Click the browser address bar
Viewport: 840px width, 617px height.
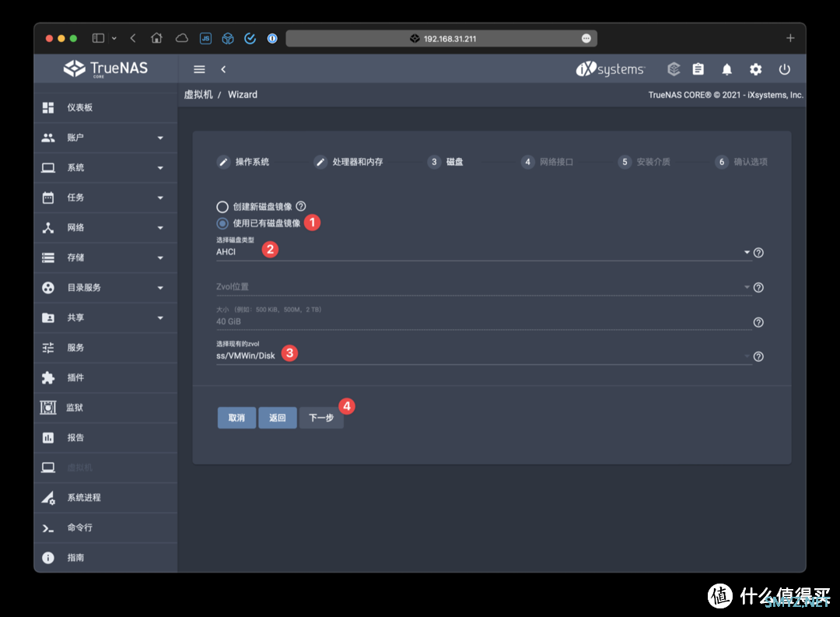point(441,38)
